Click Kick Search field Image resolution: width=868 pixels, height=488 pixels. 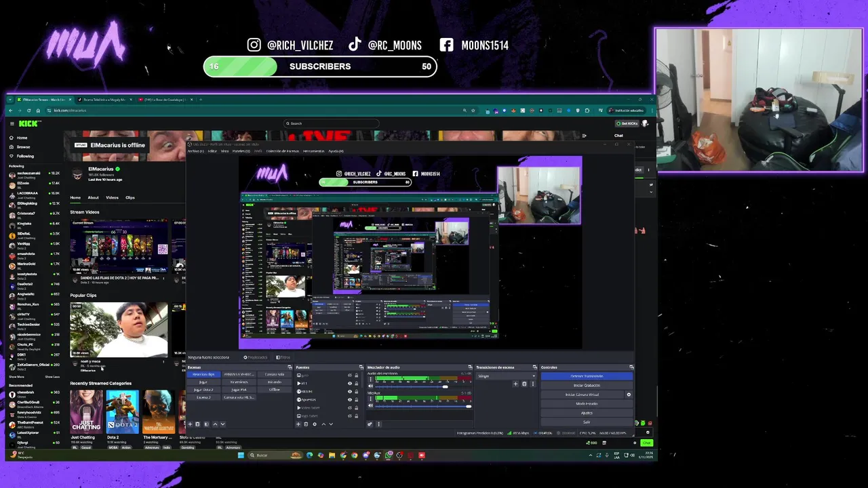pyautogui.click(x=332, y=123)
